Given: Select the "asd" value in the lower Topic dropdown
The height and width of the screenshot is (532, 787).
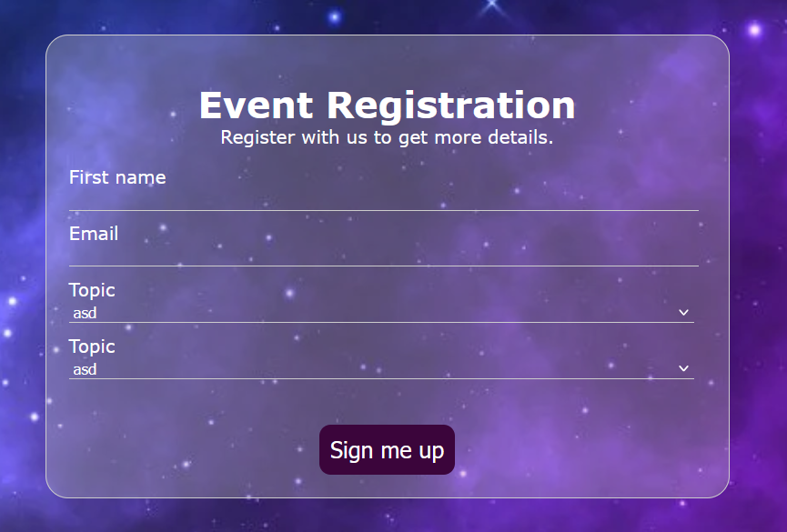Looking at the screenshot, I should pos(85,370).
